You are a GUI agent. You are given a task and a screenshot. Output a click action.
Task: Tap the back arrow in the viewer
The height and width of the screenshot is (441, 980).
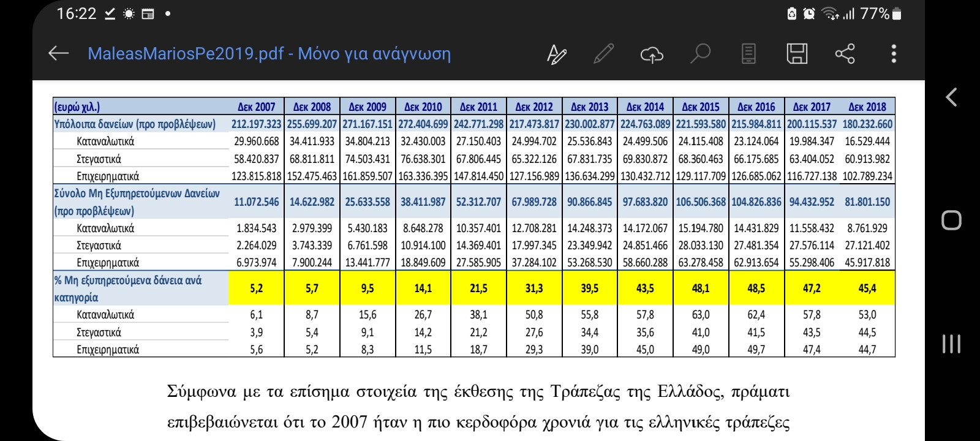click(x=58, y=53)
